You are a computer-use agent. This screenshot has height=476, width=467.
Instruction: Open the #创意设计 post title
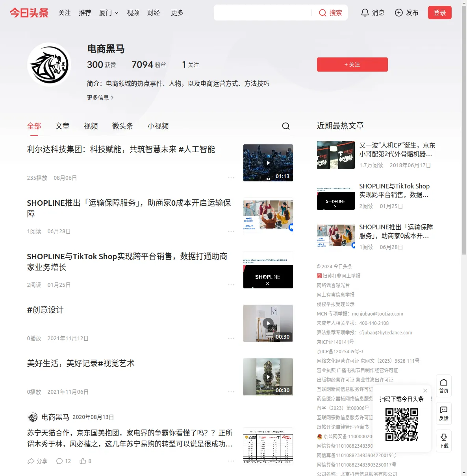tap(45, 310)
